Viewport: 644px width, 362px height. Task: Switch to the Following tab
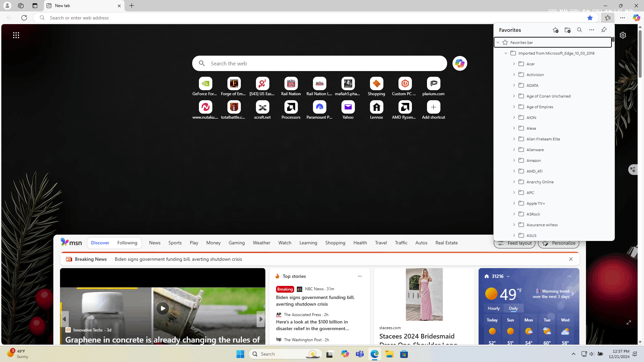[127, 243]
